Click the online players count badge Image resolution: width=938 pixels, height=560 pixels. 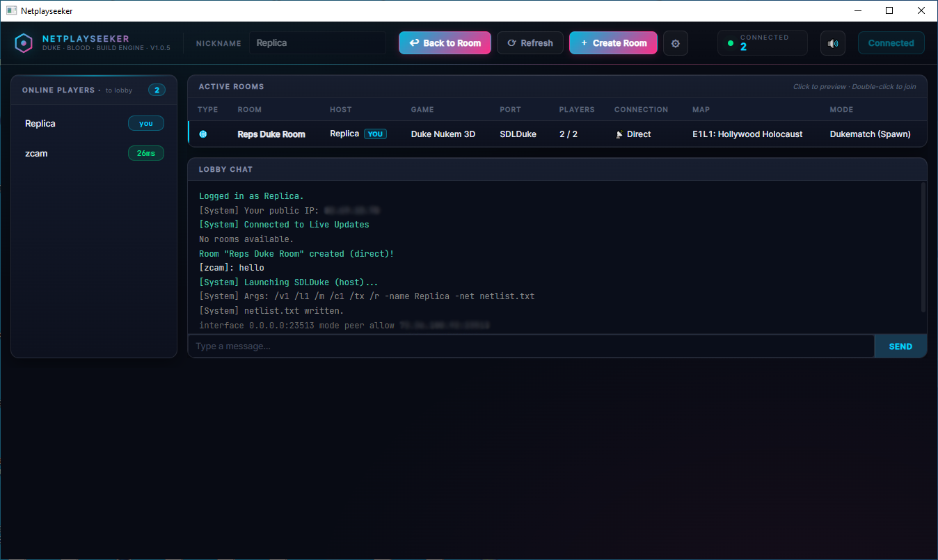click(x=157, y=90)
